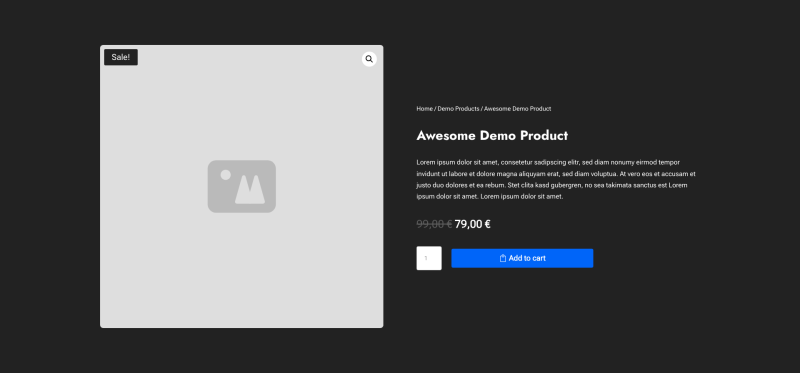This screenshot has height=373, width=800.
Task: Click the Add to cart button
Action: (x=522, y=258)
